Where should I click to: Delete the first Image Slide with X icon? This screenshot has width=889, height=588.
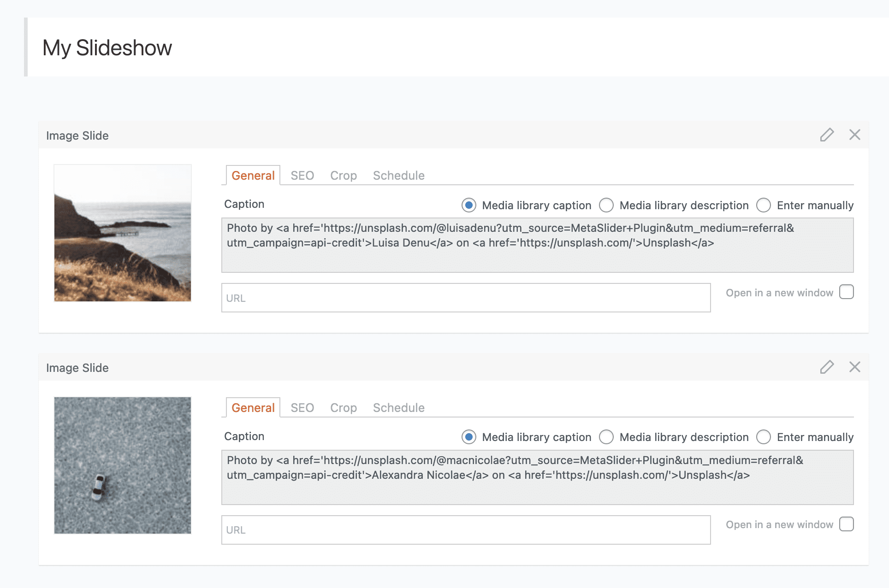[x=854, y=135]
